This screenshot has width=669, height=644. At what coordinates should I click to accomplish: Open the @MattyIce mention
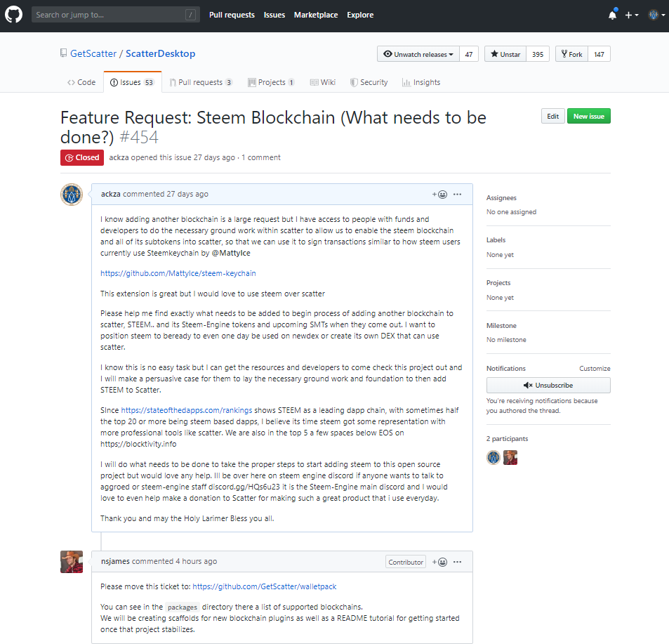[x=231, y=253]
